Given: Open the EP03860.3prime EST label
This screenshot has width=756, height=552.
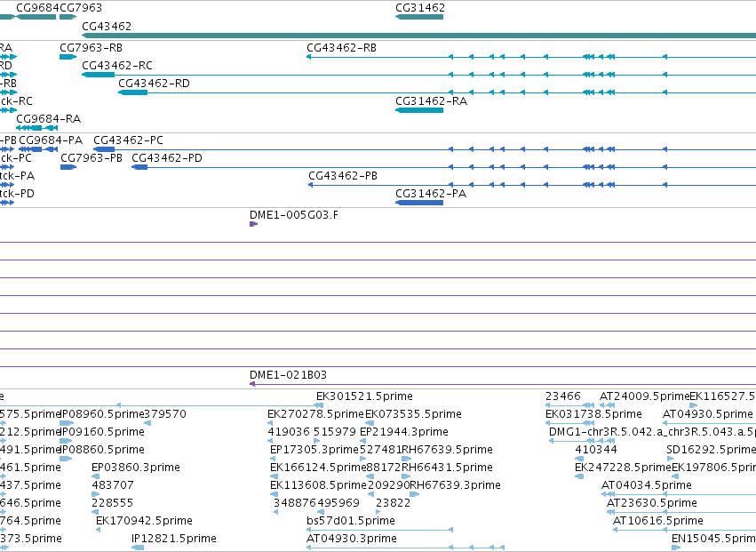Looking at the screenshot, I should coord(136,468).
